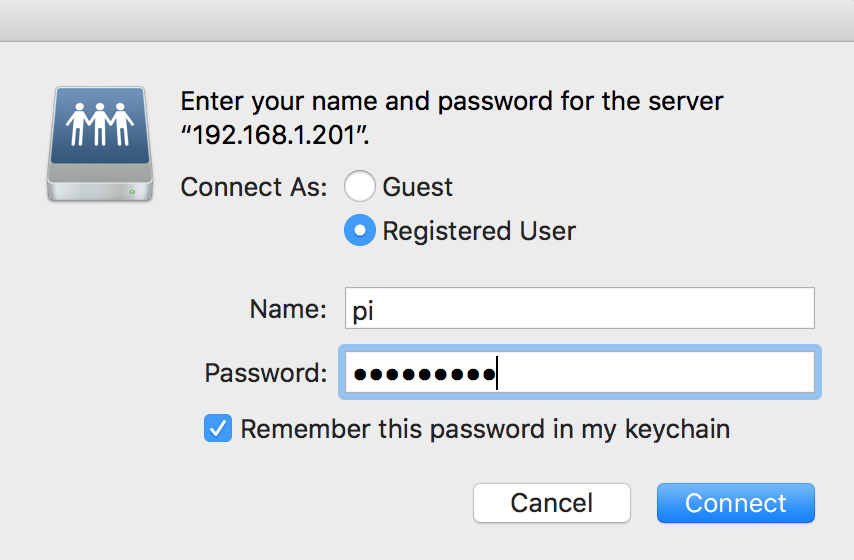854x560 pixels.
Task: Click 'Remember this password in my keychain' label
Action: 485,429
